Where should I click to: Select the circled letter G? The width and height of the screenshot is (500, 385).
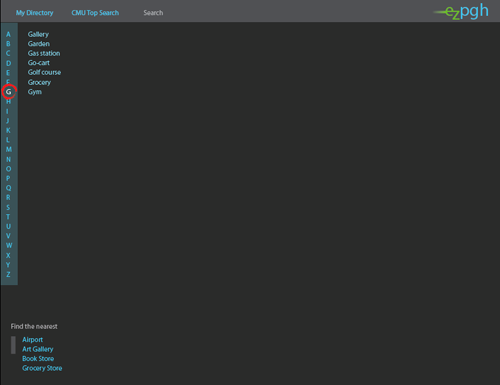(9, 92)
